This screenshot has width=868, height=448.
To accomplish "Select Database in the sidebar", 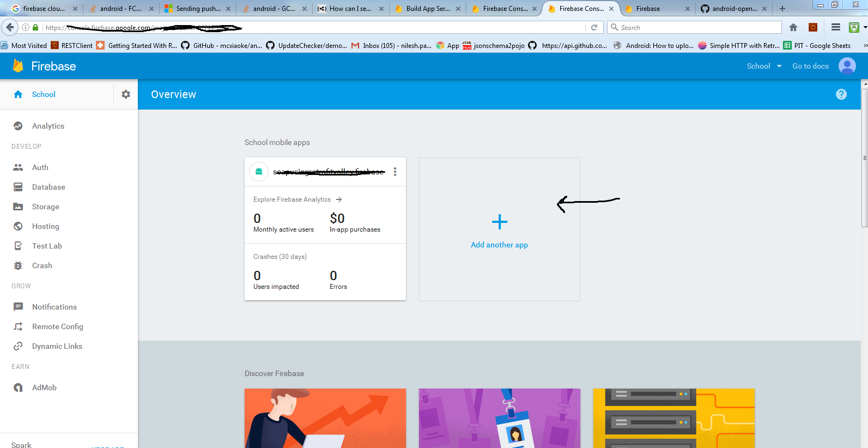I will pyautogui.click(x=48, y=187).
